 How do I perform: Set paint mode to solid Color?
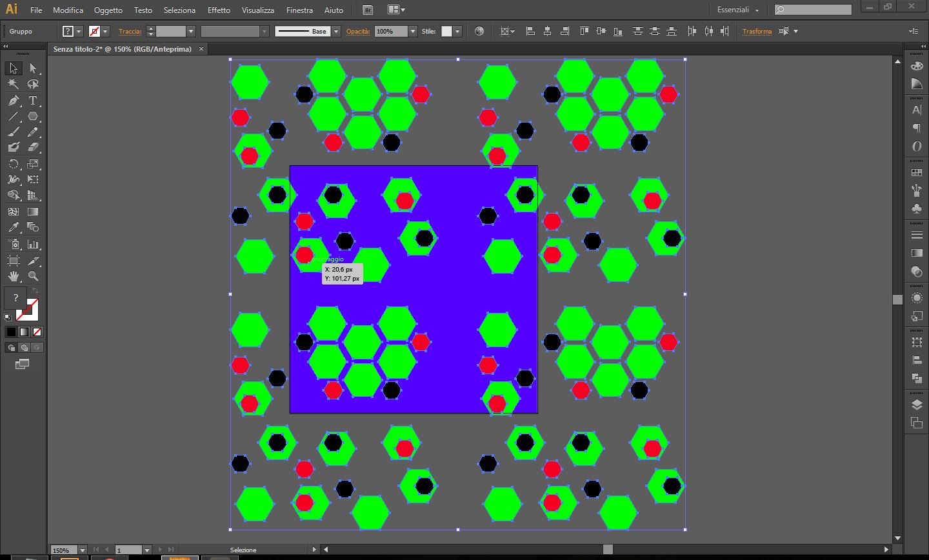click(x=11, y=332)
